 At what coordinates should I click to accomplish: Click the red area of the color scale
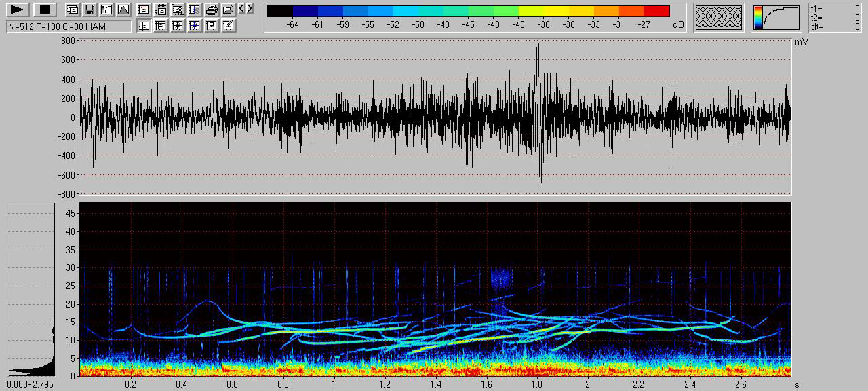656,11
